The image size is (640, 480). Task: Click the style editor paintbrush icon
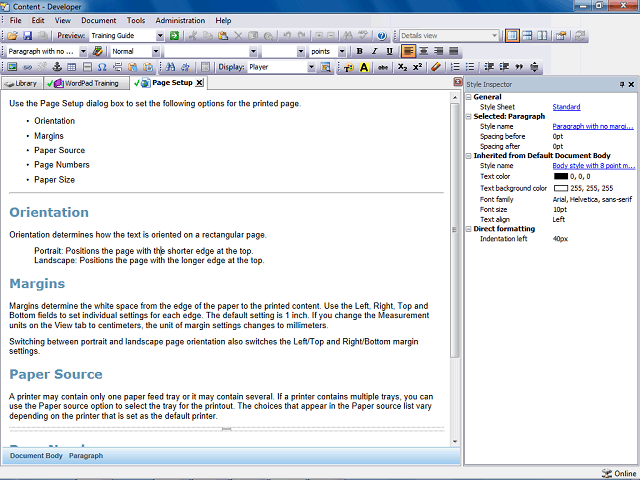[x=97, y=51]
